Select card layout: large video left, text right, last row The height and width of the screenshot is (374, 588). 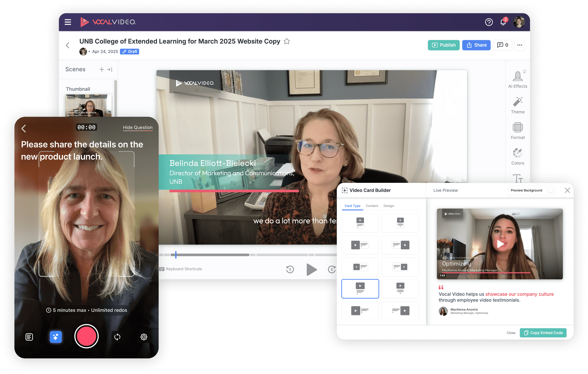(360, 311)
